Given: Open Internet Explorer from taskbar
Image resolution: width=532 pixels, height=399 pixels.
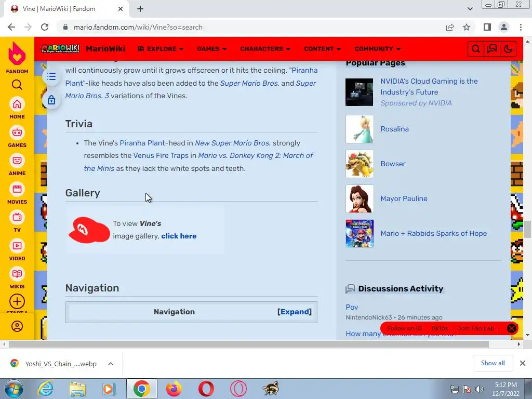Looking at the screenshot, I should (x=45, y=389).
